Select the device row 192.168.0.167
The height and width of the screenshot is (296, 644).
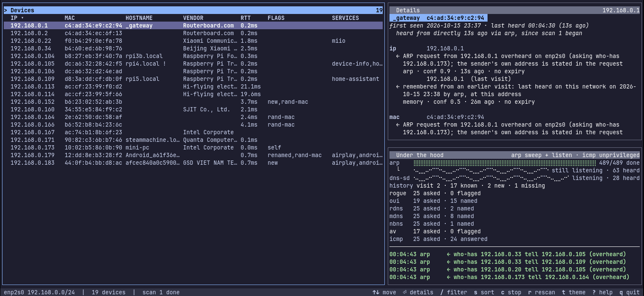click(x=193, y=133)
